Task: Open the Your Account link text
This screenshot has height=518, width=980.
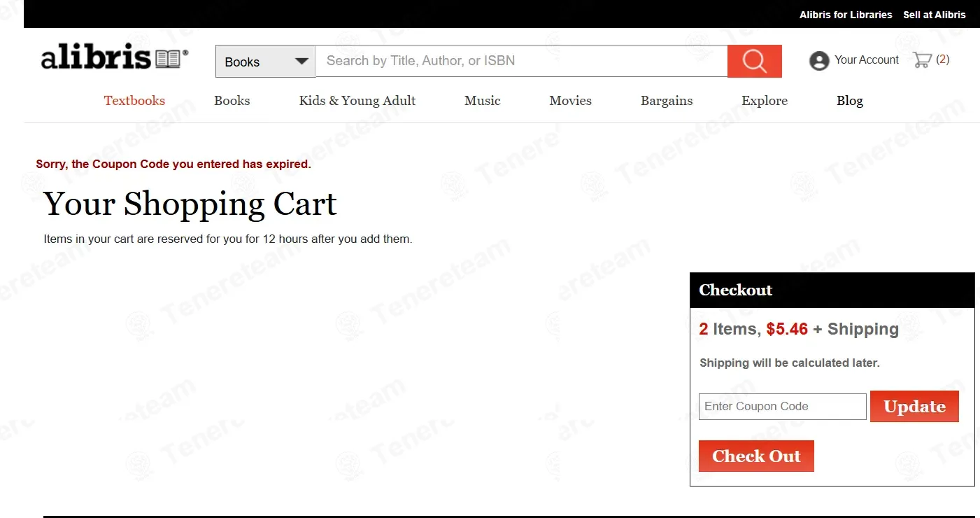Action: (867, 60)
